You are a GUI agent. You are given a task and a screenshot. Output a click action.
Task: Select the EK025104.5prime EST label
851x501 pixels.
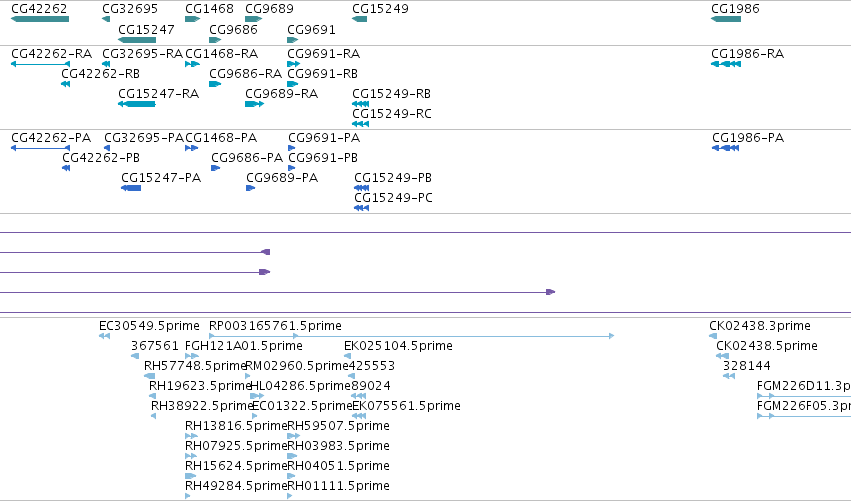398,346
